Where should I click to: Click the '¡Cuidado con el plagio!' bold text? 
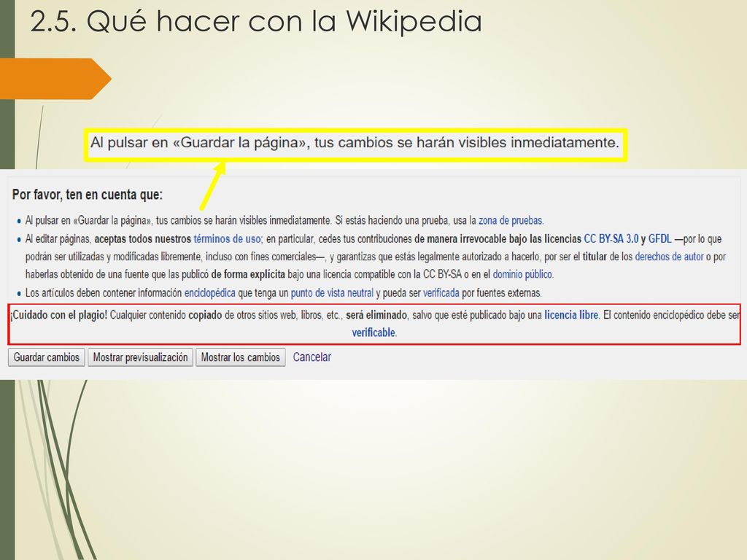pyautogui.click(x=59, y=315)
